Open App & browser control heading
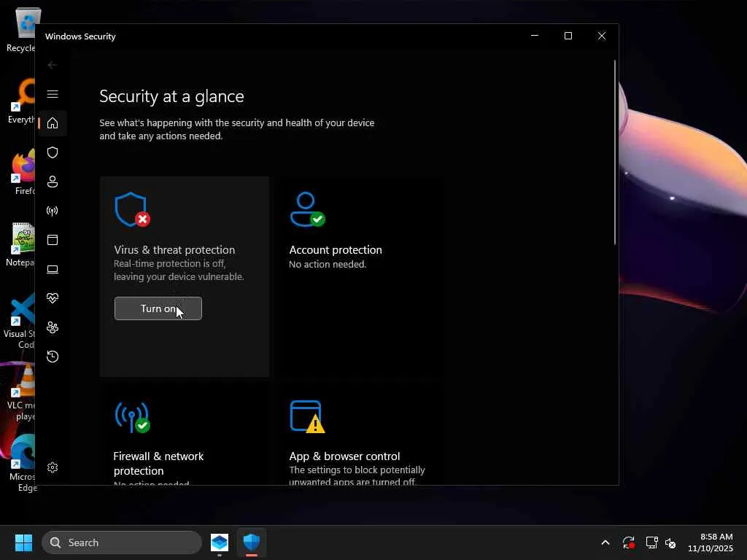Viewport: 747px width, 560px height. [344, 456]
